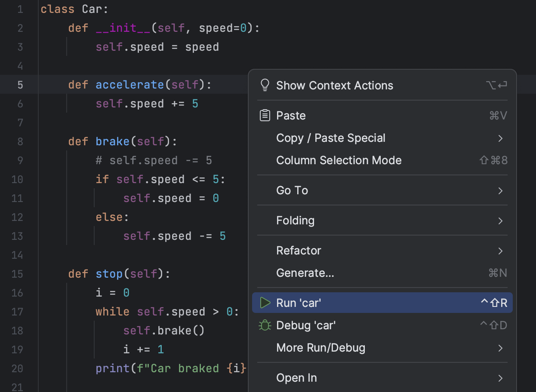Image resolution: width=536 pixels, height=392 pixels.
Task: Expand the Folding submenu chevron
Action: [x=500, y=221]
